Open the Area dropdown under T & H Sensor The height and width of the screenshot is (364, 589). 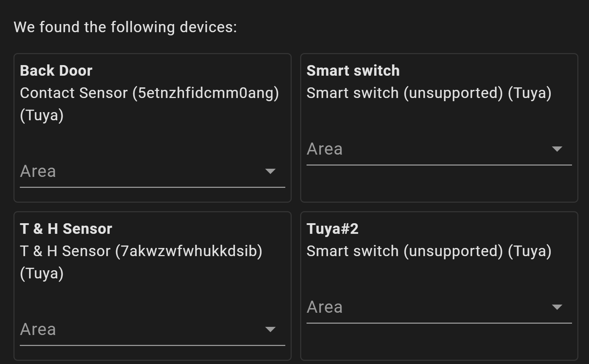pyautogui.click(x=152, y=329)
